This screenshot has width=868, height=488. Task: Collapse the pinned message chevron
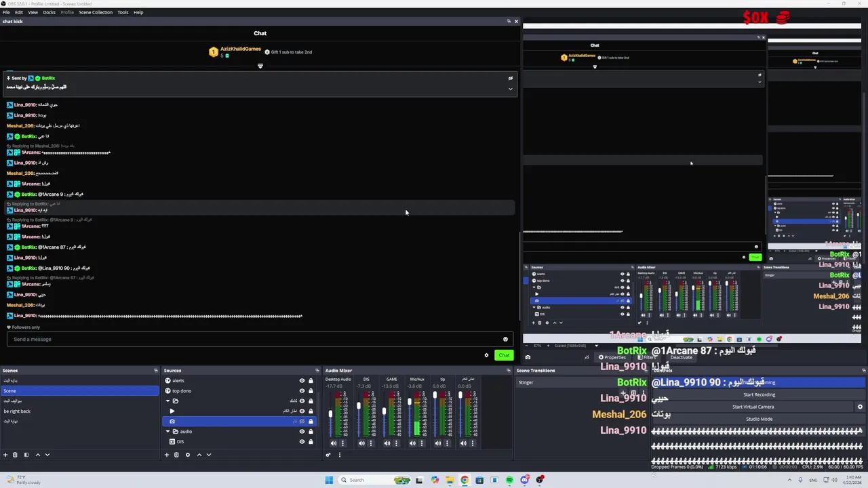pyautogui.click(x=511, y=89)
